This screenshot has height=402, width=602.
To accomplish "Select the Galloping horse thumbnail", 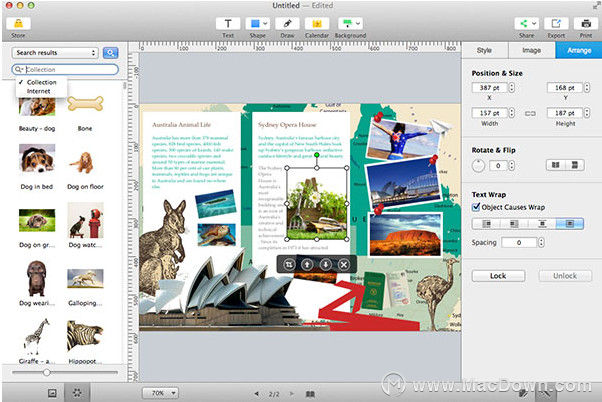I will click(85, 278).
